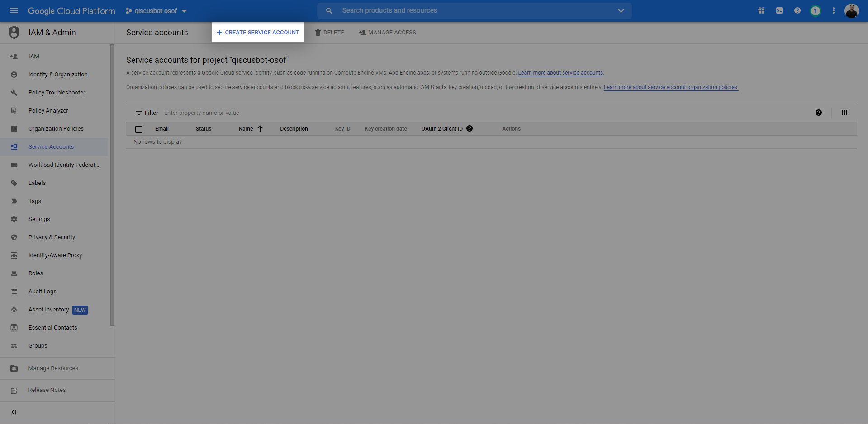The height and width of the screenshot is (424, 868).
Task: Collapse the left navigation sidebar
Action: [x=14, y=412]
